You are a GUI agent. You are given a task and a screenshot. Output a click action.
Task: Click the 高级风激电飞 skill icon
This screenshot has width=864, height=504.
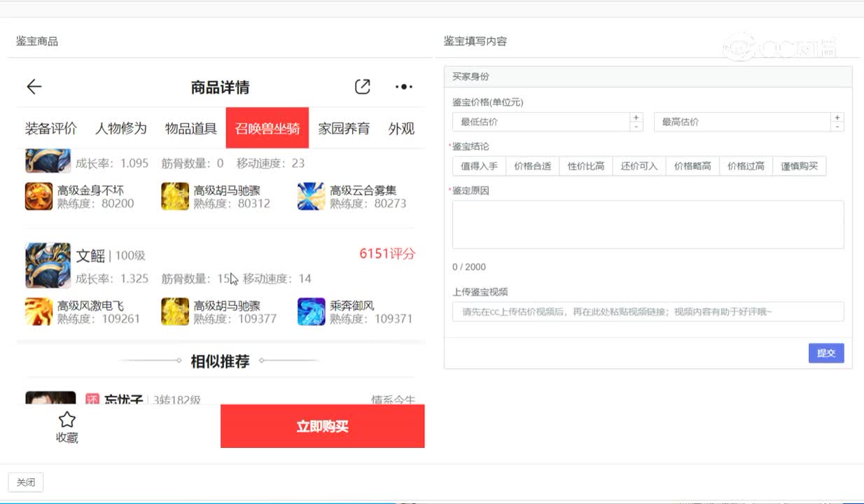click(x=39, y=311)
